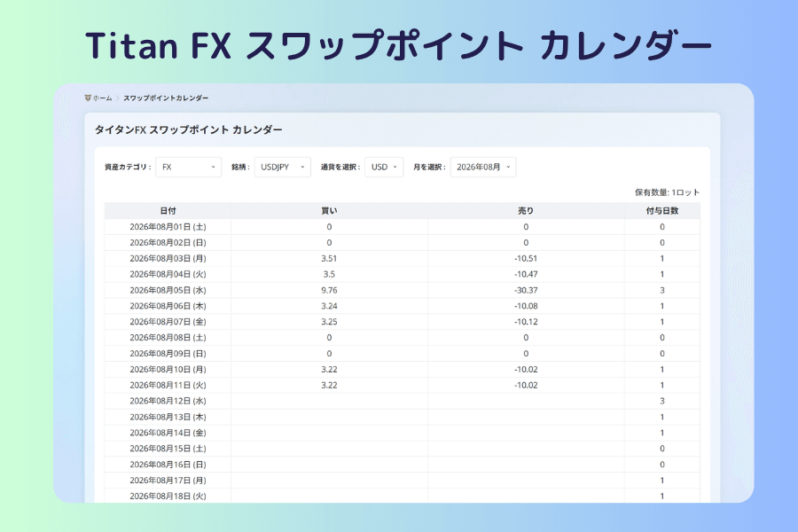Click the sell swap value -10.51

pyautogui.click(x=526, y=259)
